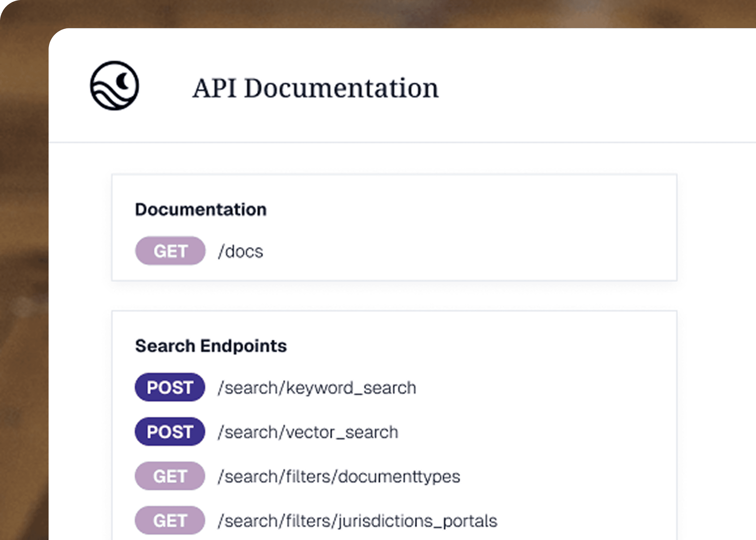756x540 pixels.
Task: Click the wave and moon logo icon
Action: click(x=114, y=86)
